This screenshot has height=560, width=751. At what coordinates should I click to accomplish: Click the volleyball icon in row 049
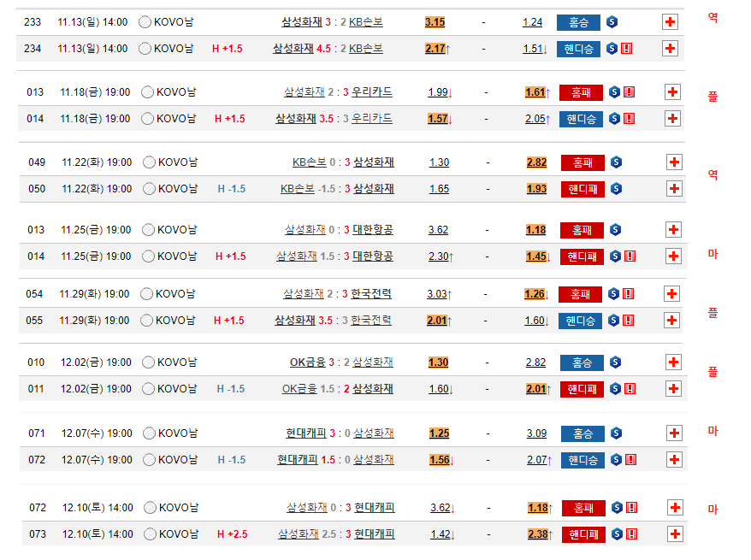pos(148,162)
